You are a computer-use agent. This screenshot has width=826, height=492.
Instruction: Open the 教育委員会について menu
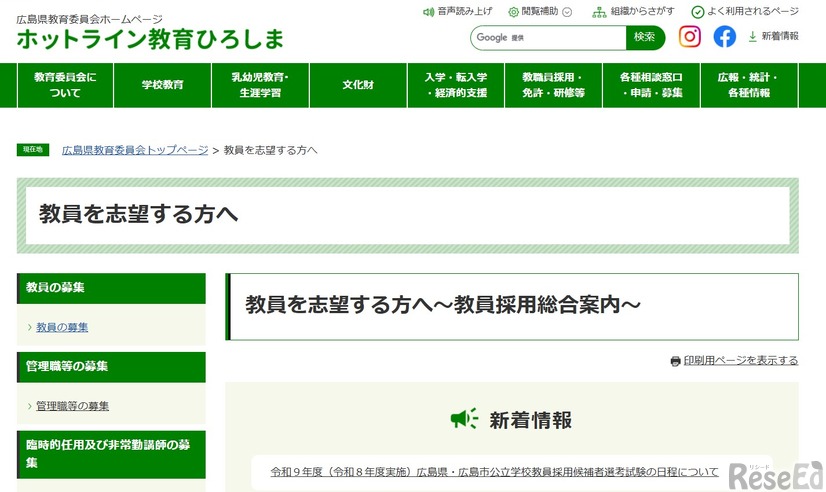pos(65,85)
